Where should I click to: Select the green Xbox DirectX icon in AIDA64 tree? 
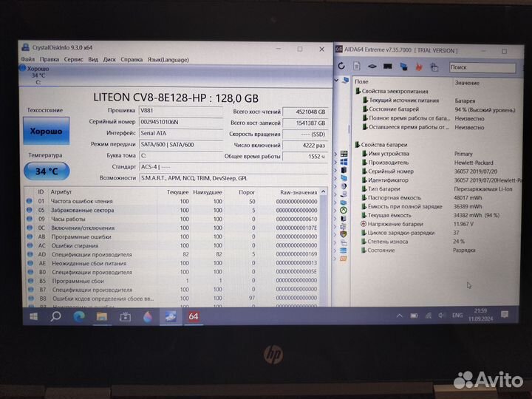344,211
